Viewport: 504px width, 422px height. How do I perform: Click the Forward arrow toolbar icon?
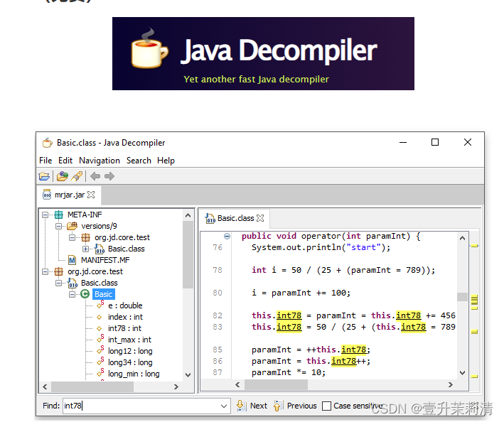coord(109,176)
